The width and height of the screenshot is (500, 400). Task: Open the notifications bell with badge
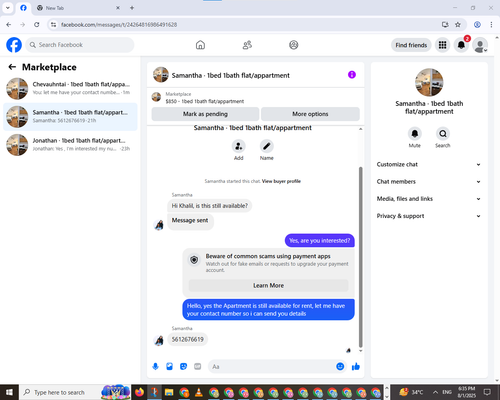tap(461, 45)
